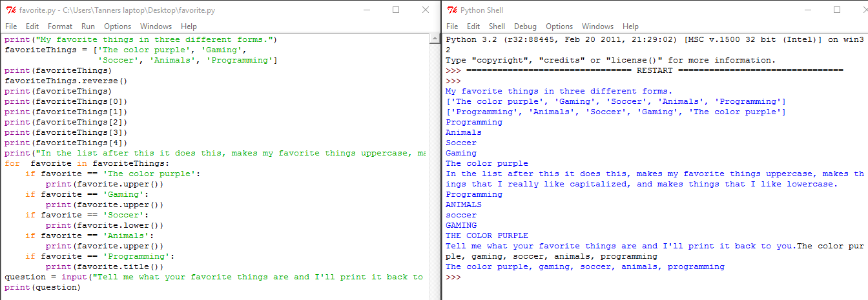This screenshot has width=868, height=300.
Task: Open Windows menu in Python Shell
Action: 597,26
